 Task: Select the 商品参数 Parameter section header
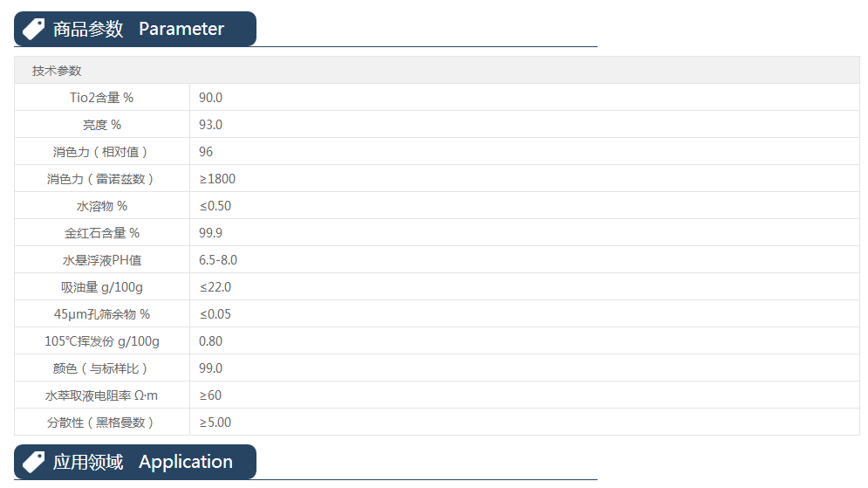click(x=138, y=29)
